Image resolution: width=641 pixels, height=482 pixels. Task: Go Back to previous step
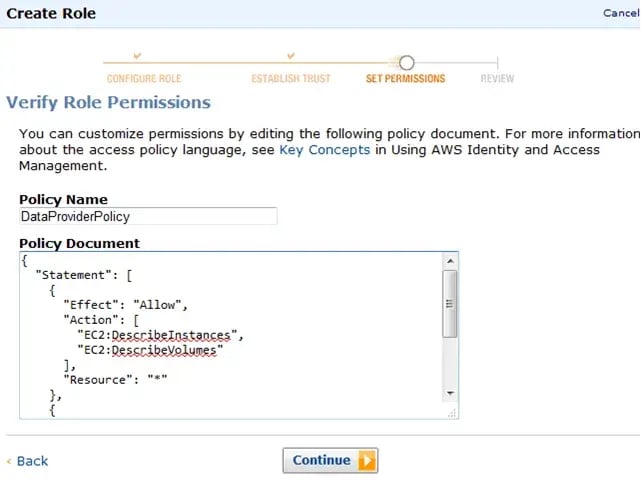click(32, 461)
